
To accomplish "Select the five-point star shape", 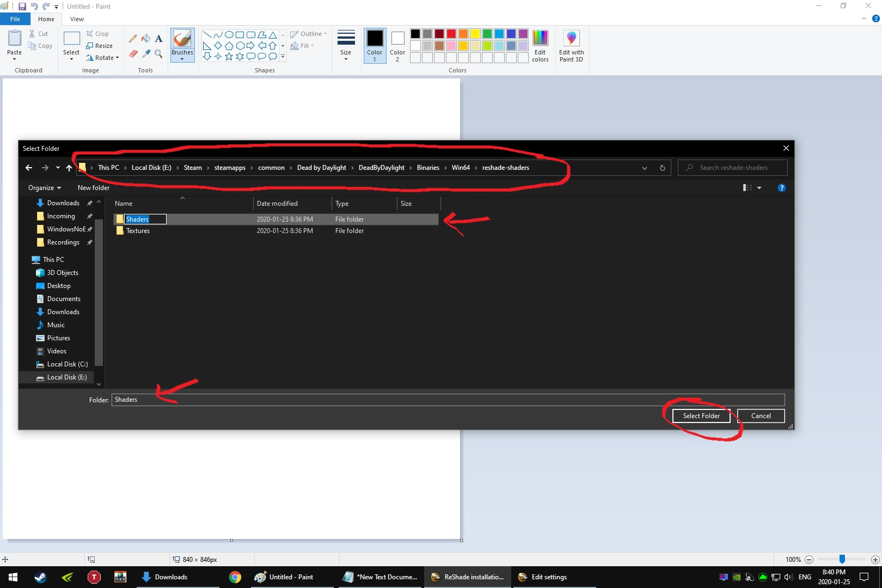I will pyautogui.click(x=229, y=56).
